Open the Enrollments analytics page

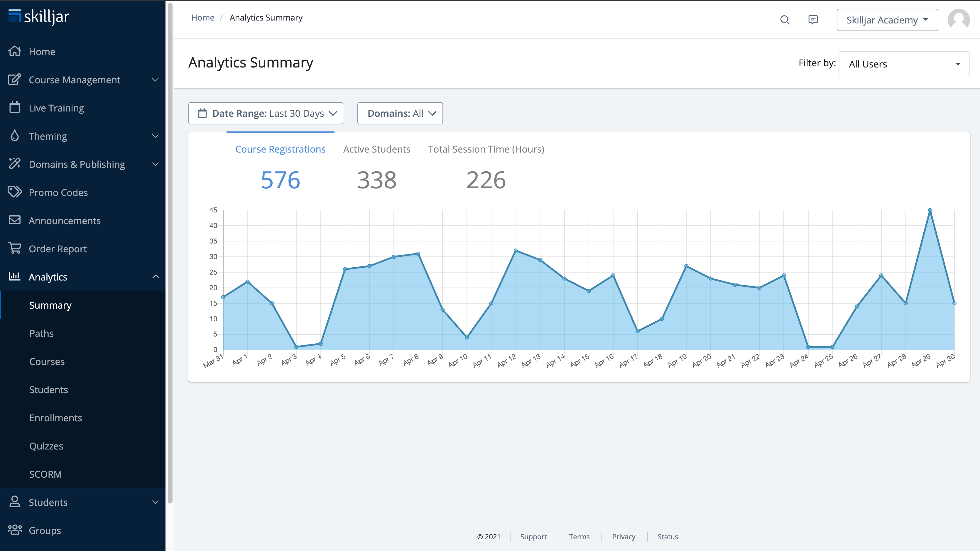pos(55,418)
